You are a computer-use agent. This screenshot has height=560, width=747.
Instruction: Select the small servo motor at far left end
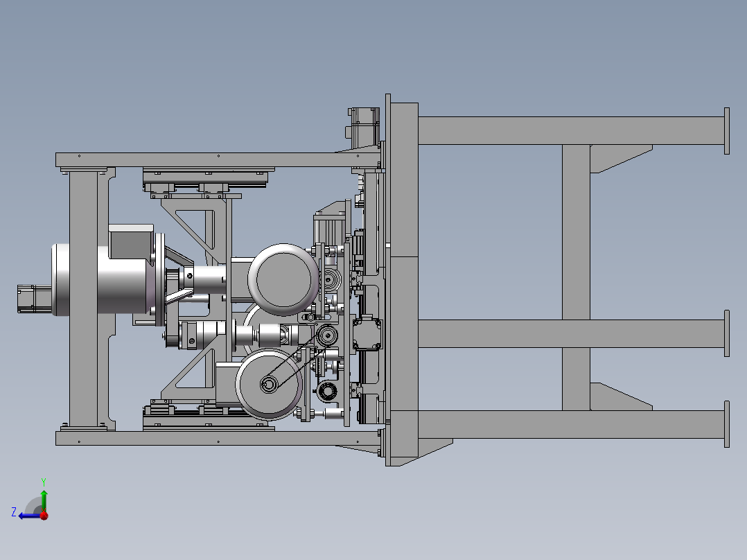click(35, 299)
